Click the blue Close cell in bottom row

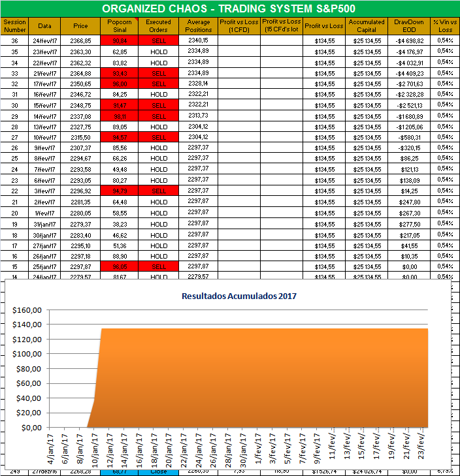coord(158,472)
